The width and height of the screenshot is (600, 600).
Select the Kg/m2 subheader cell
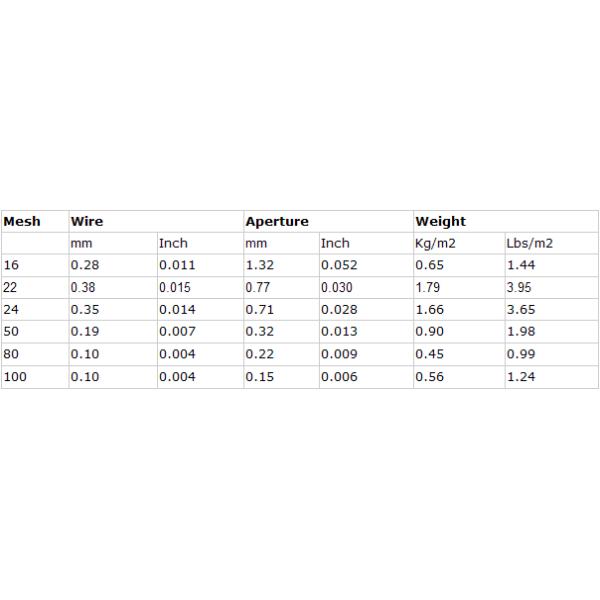coord(434,243)
